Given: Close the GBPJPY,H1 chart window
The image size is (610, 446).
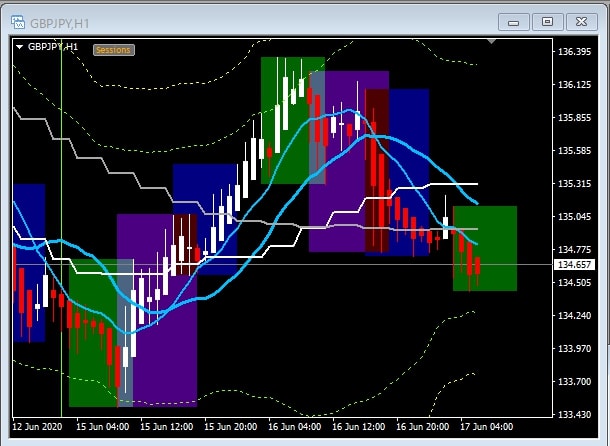Looking at the screenshot, I should click(x=579, y=20).
